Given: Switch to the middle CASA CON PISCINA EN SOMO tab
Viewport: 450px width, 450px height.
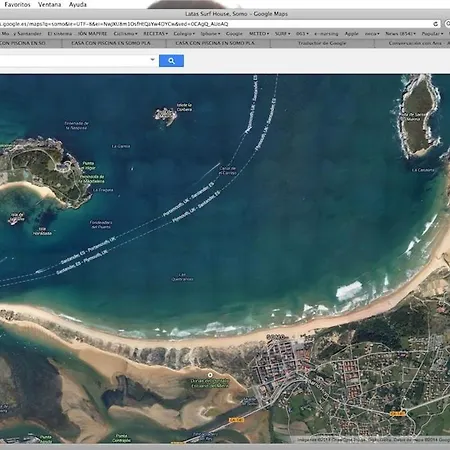Looking at the screenshot, I should tap(111, 43).
